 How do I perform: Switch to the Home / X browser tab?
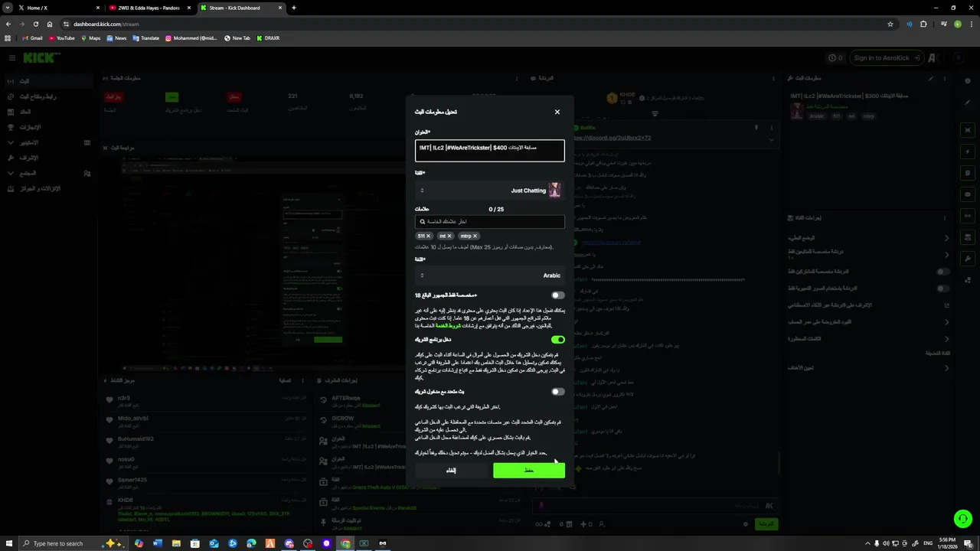coord(57,8)
